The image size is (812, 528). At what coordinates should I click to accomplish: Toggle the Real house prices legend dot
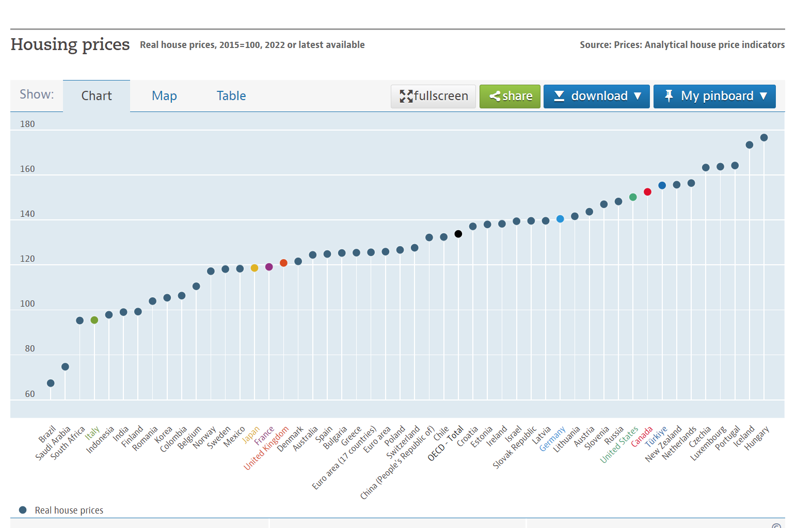(23, 510)
